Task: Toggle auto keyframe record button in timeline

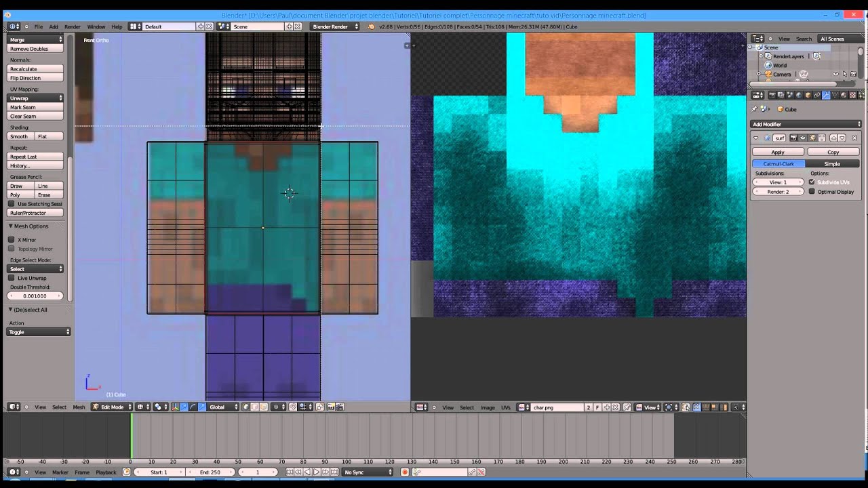Action: coord(405,472)
